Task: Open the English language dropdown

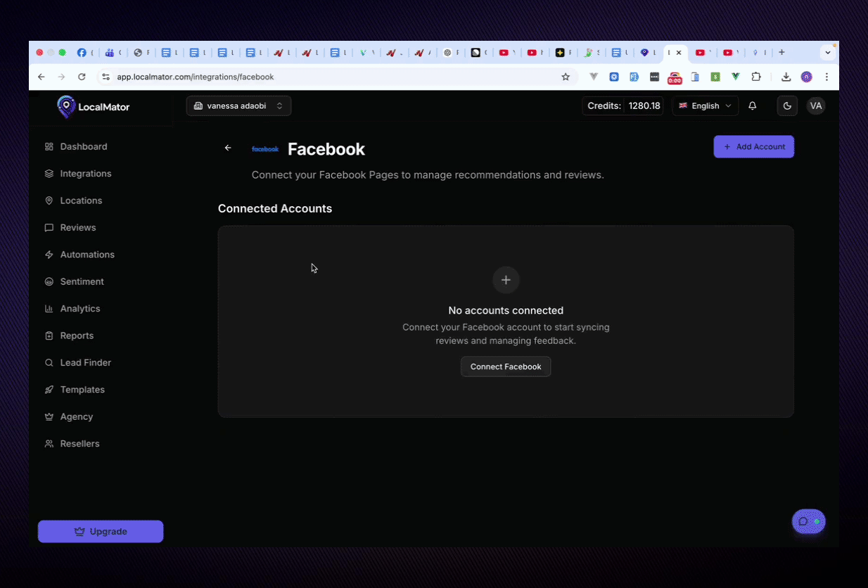Action: point(705,106)
